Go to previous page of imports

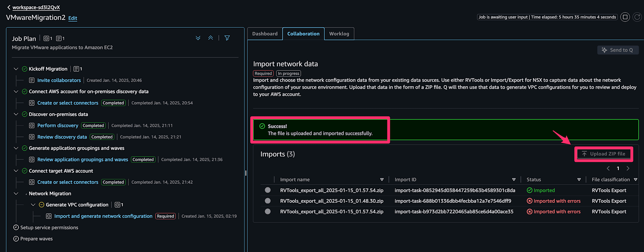click(608, 168)
